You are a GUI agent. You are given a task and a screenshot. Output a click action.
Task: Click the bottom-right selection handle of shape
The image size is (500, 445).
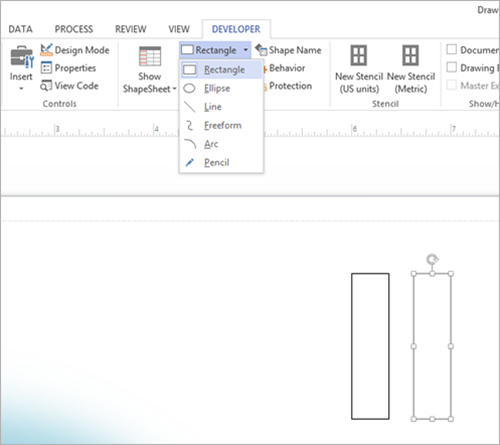coord(451,419)
